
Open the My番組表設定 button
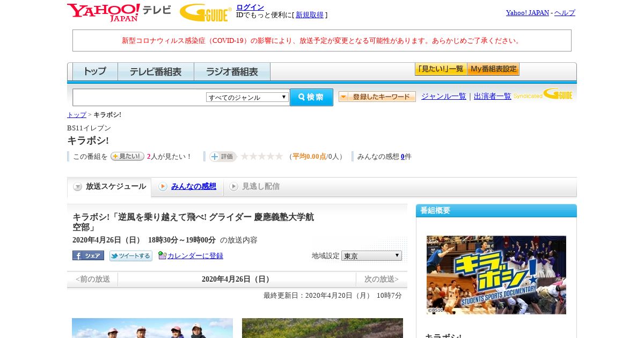point(493,69)
